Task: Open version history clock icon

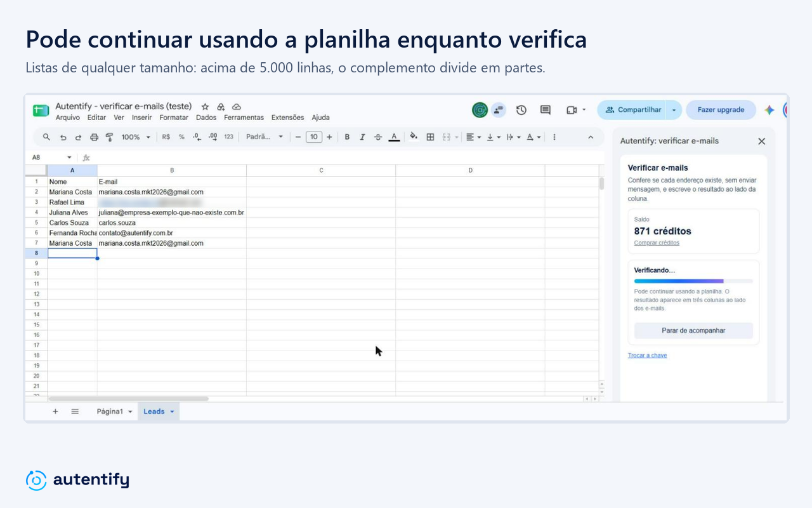Action: tap(521, 110)
